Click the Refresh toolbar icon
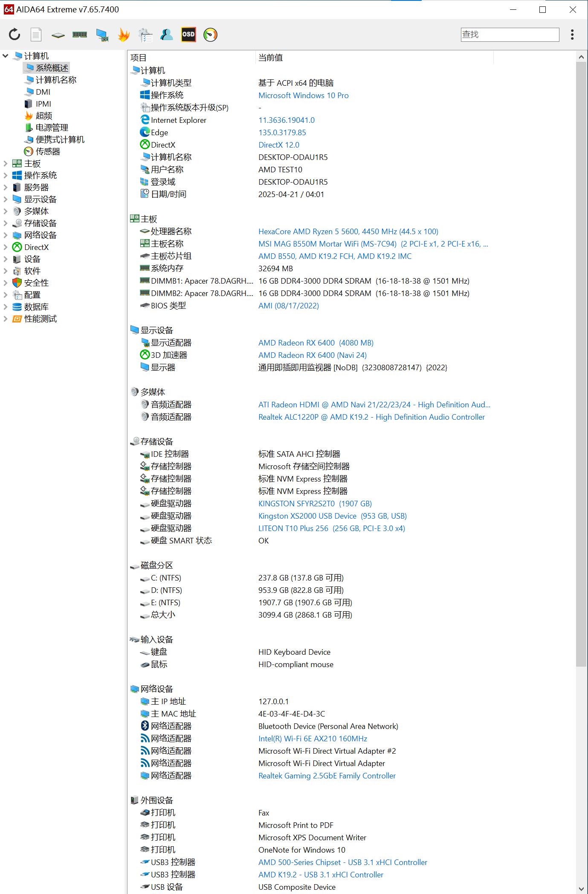 point(14,35)
